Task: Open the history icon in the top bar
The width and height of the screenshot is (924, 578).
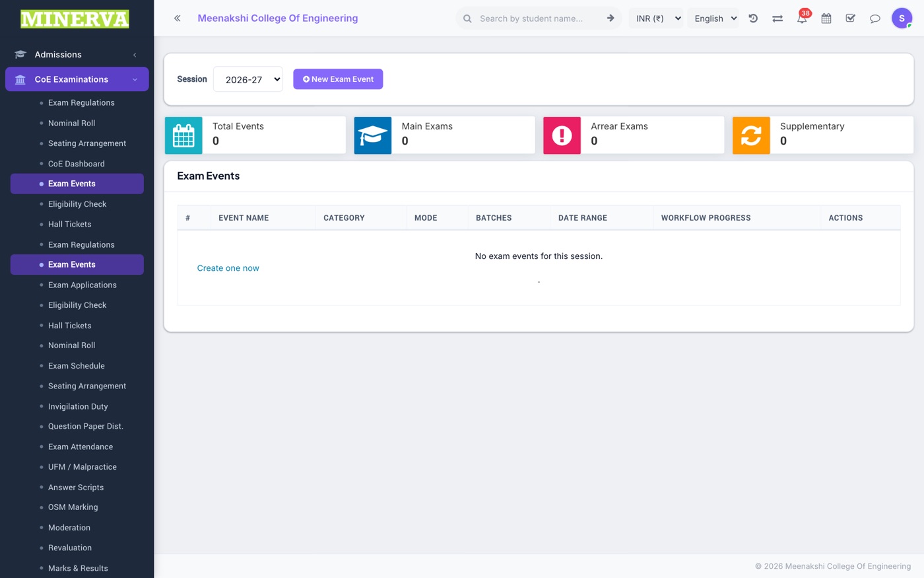Action: (x=753, y=18)
